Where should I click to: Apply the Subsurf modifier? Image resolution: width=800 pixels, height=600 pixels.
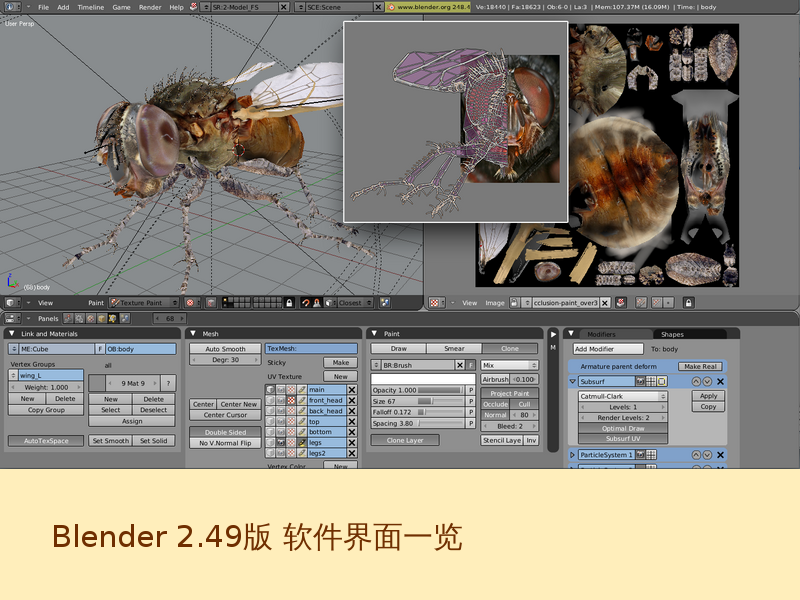pyautogui.click(x=708, y=396)
